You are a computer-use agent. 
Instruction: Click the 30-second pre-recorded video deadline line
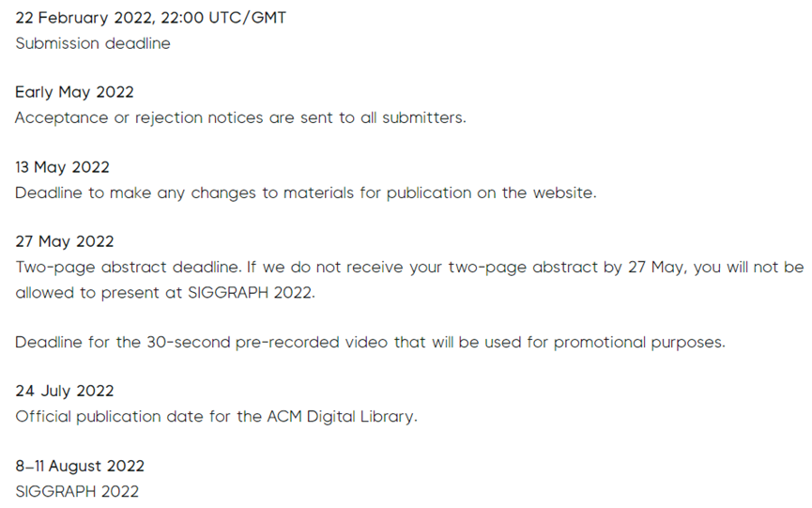point(370,342)
